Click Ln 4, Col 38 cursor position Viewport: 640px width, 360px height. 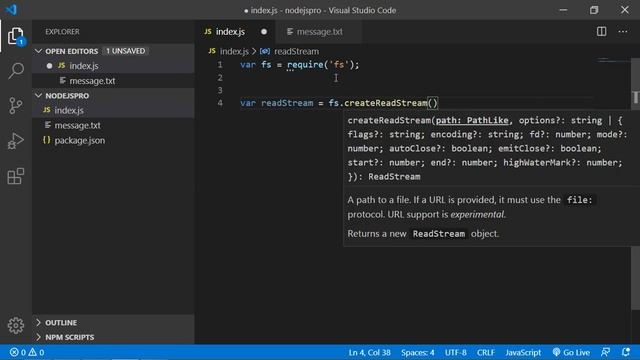tap(369, 352)
